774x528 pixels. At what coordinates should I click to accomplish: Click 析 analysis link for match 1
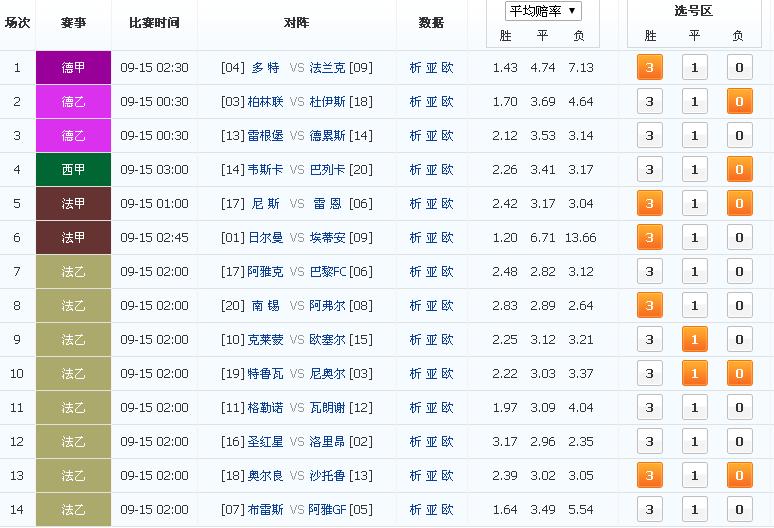tap(416, 68)
